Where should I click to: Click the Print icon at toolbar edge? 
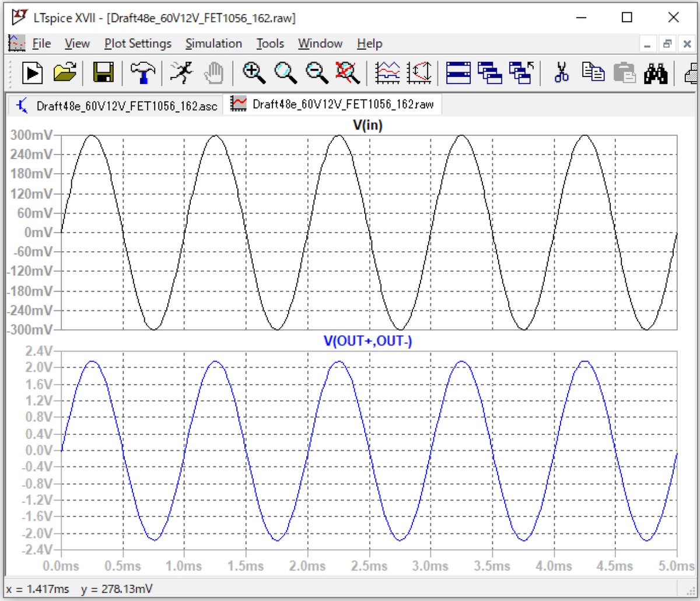pos(691,72)
